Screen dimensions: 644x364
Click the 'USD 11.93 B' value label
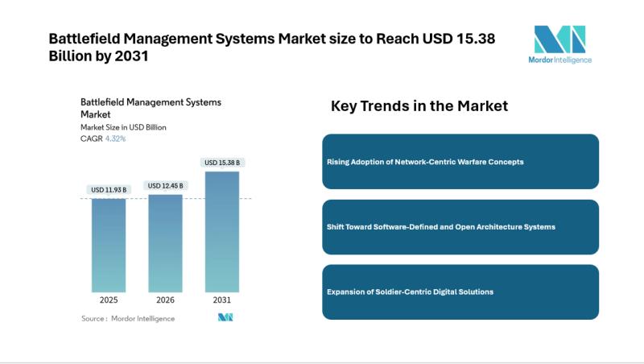tap(109, 190)
